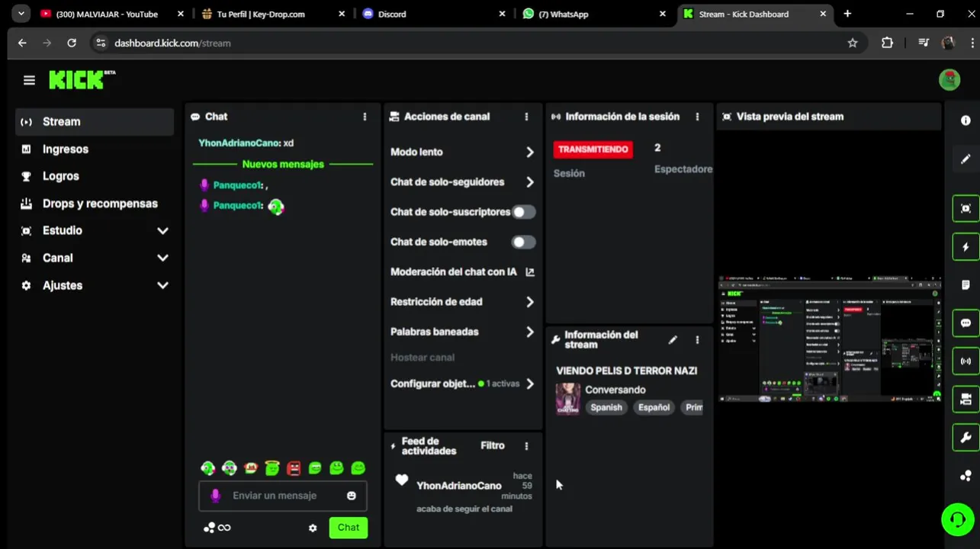
Task: Open the green headset support button
Action: pos(957,520)
